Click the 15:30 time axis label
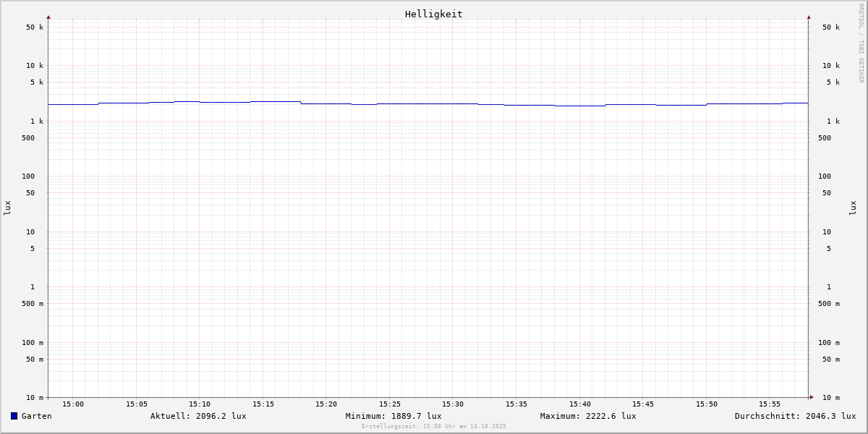Screen dimensions: 868x434 (x=453, y=404)
